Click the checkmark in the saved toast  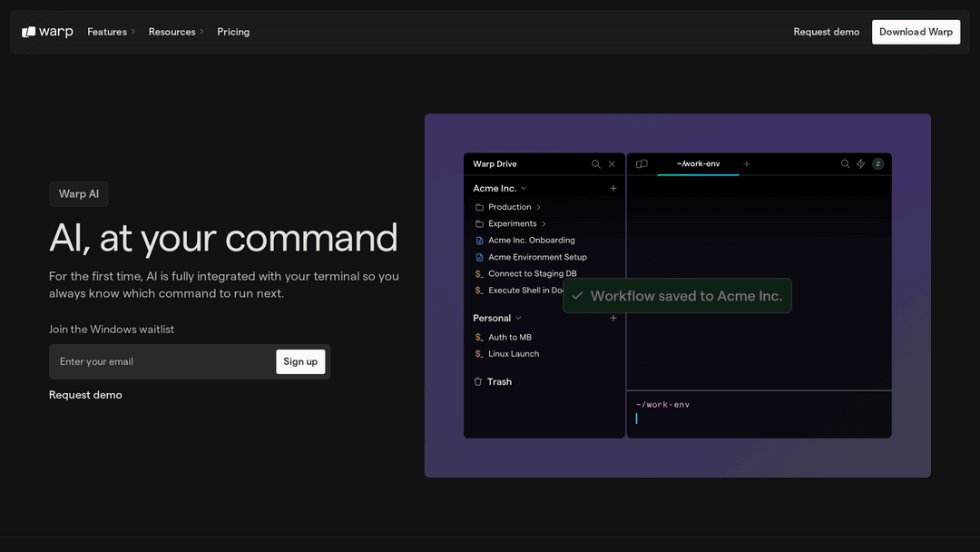coord(577,296)
